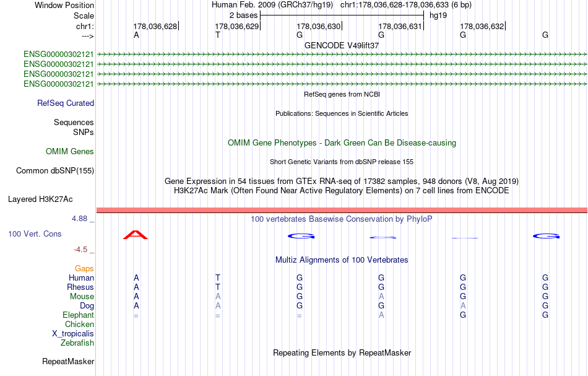Click the chr1:178,036,628-178,036,633 position text
Viewport: 588px width, 376px height.
406,5
